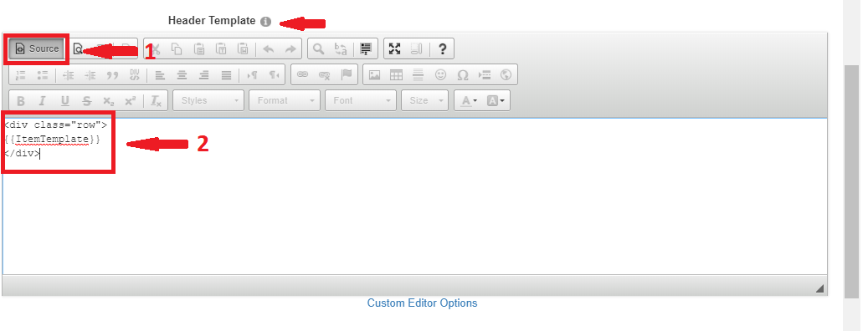Open the Replace tool

341,48
